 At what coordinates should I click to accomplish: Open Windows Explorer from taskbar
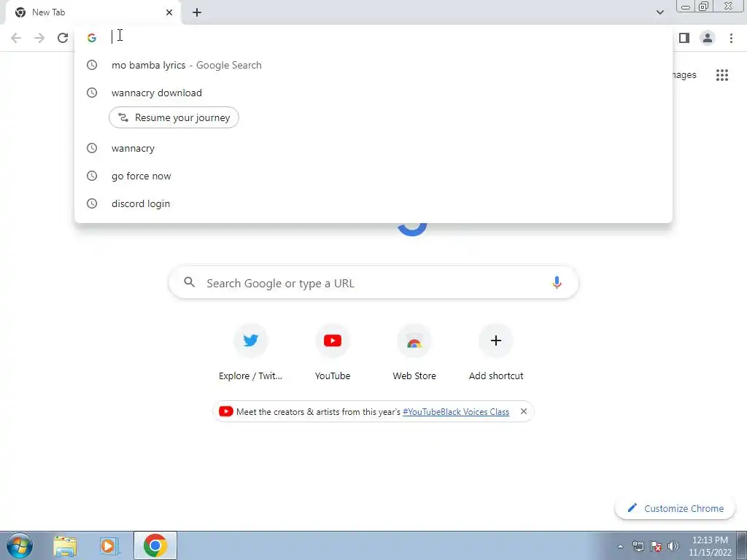coord(65,546)
